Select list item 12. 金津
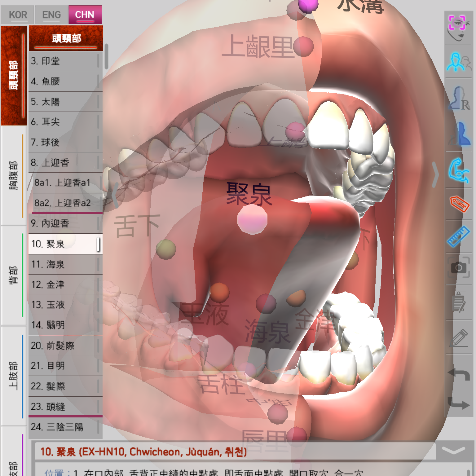 (65, 284)
